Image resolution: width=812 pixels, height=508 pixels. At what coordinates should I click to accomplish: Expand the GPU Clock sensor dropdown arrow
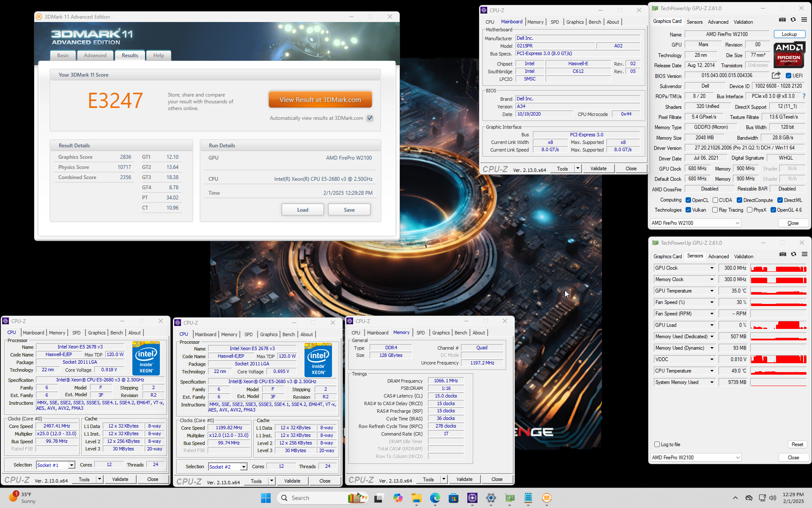tap(712, 268)
